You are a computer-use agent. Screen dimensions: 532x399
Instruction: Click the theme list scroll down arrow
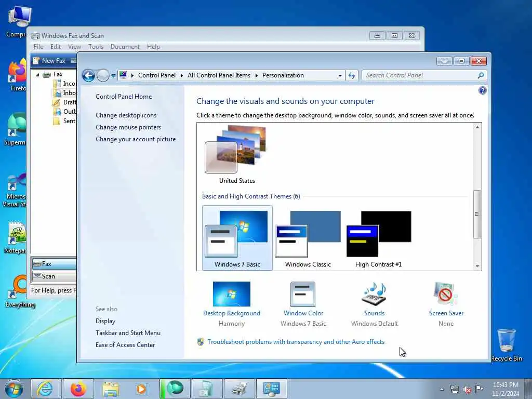tap(477, 267)
